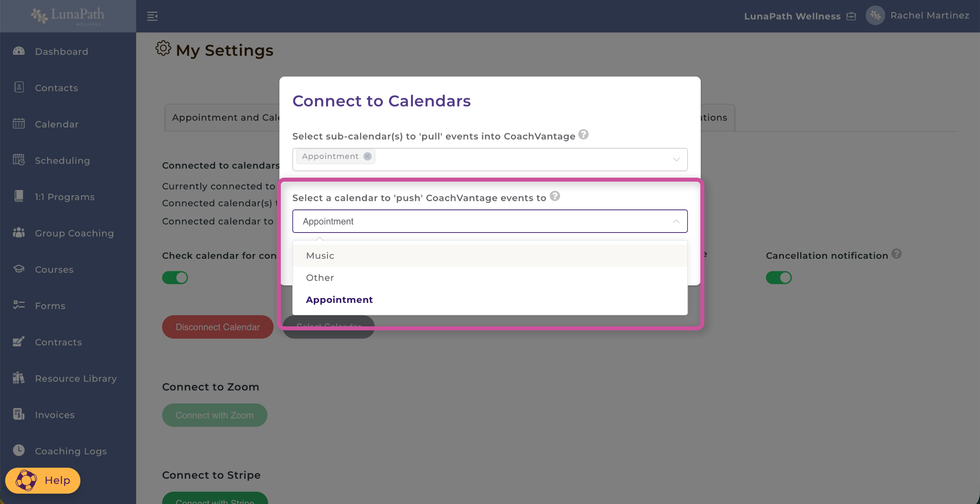Collapse the push calendar dropdown
Screen dimensions: 980x504
[x=676, y=221]
